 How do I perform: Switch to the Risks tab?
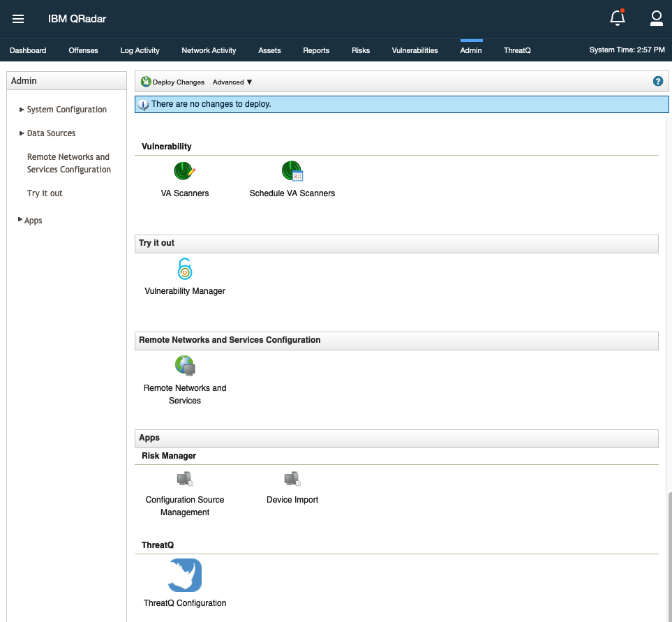pos(361,50)
